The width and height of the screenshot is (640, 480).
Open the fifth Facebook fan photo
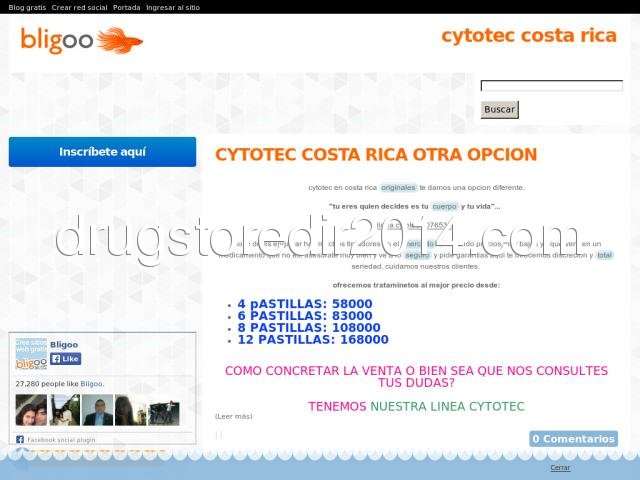click(164, 410)
